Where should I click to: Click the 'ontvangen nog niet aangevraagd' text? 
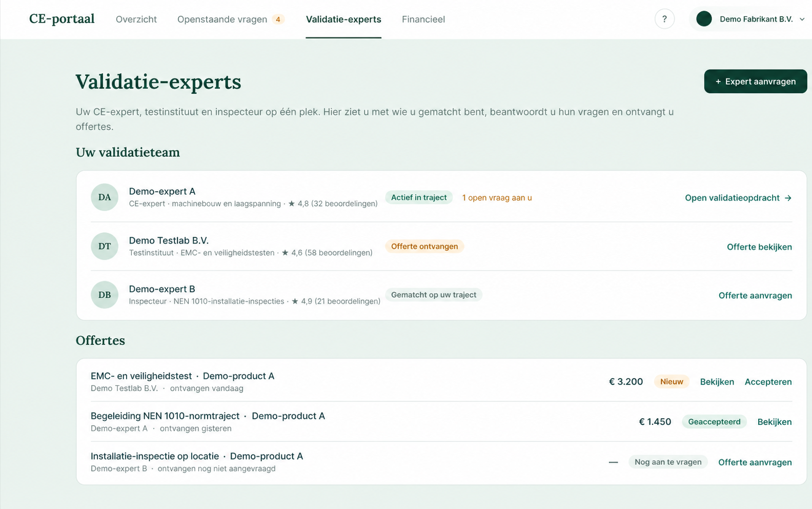[x=216, y=469]
